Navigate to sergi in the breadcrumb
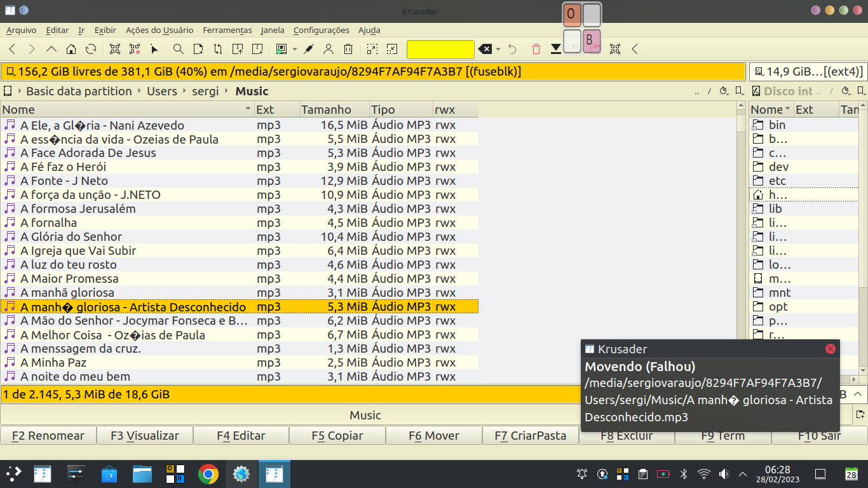 click(x=207, y=91)
